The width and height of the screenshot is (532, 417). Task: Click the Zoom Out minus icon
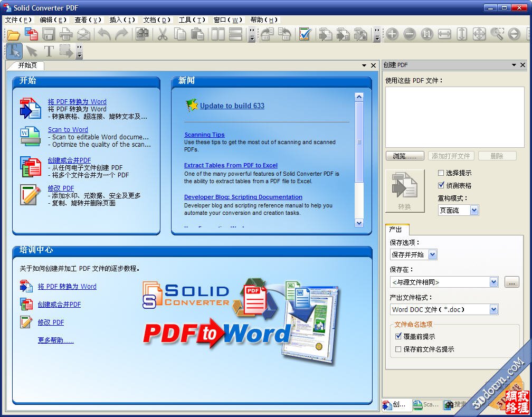click(410, 34)
